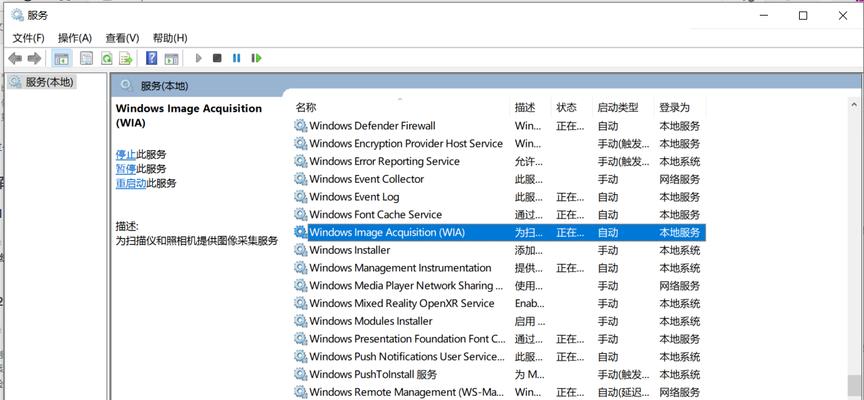This screenshot has height=400, width=864.
Task: Click the gear icon for Windows Event Log
Action: click(300, 197)
